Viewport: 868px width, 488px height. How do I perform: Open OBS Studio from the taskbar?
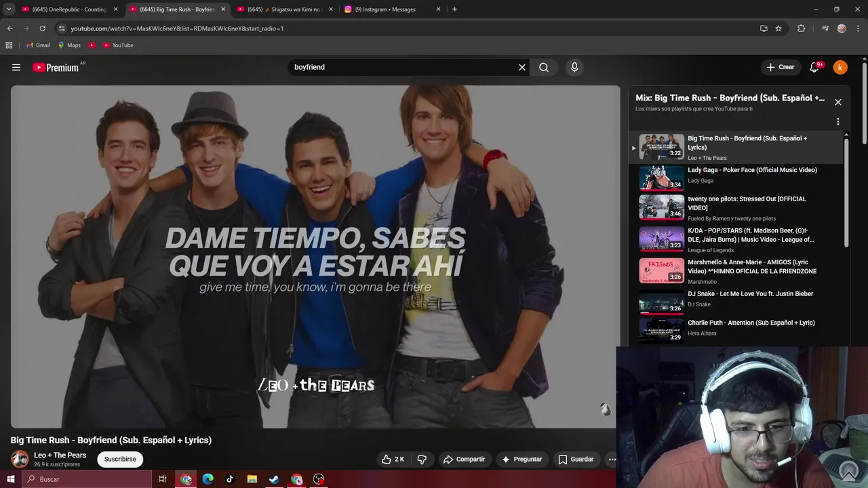[x=319, y=479]
